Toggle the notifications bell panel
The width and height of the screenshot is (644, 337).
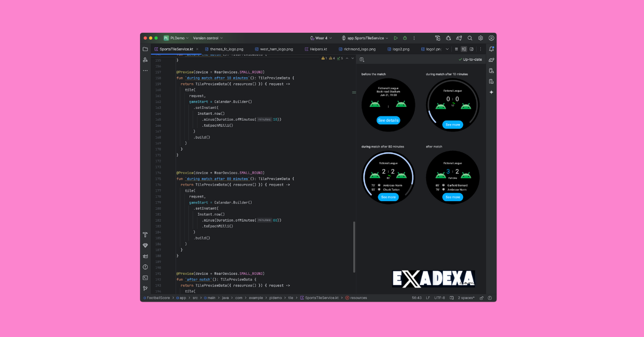[492, 48]
